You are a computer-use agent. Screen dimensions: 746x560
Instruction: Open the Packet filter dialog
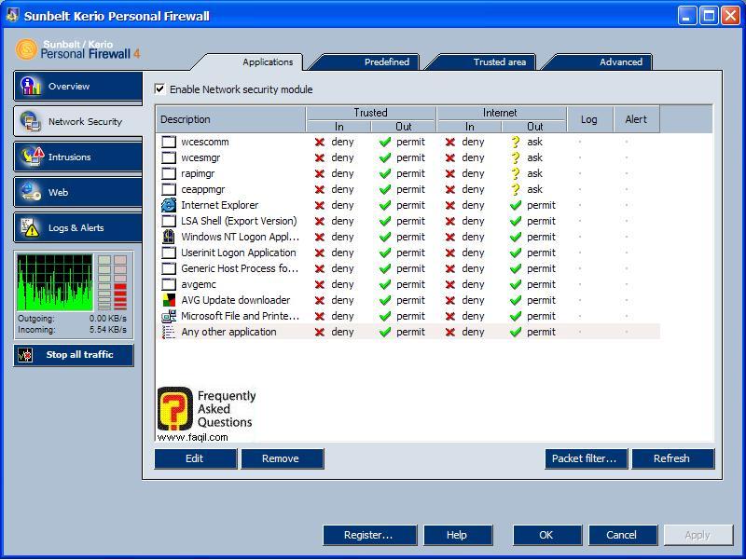coord(586,458)
